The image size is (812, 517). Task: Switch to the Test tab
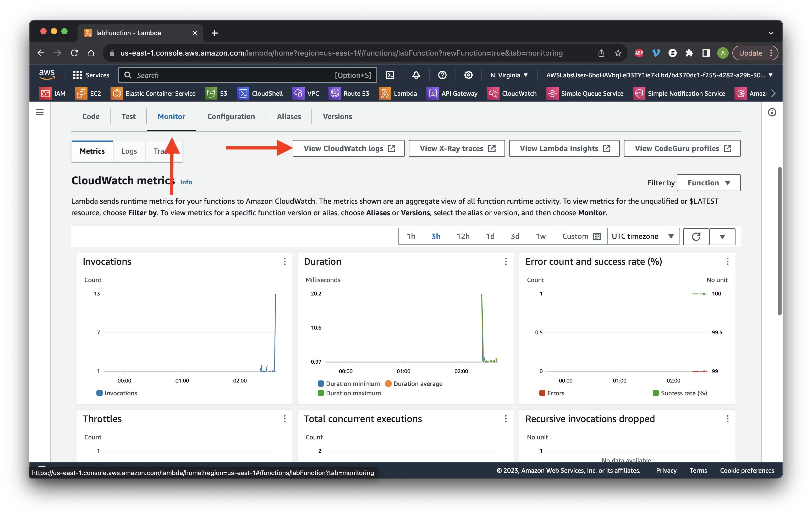click(x=128, y=116)
